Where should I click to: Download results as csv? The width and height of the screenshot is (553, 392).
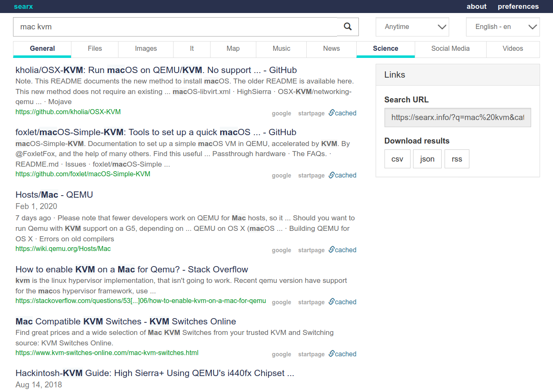coord(398,159)
